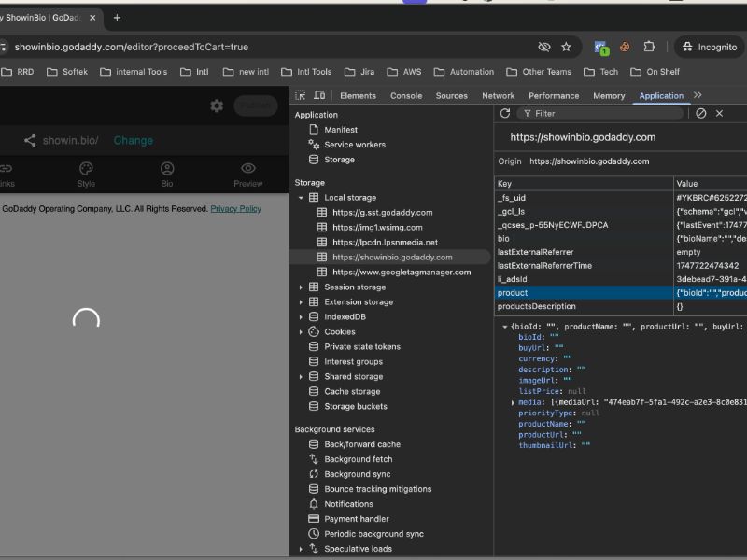747x560 pixels.
Task: Switch to the Network tab
Action: [x=498, y=96]
